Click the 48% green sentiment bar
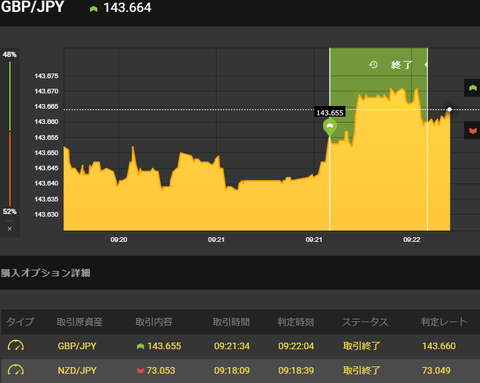 click(x=10, y=96)
